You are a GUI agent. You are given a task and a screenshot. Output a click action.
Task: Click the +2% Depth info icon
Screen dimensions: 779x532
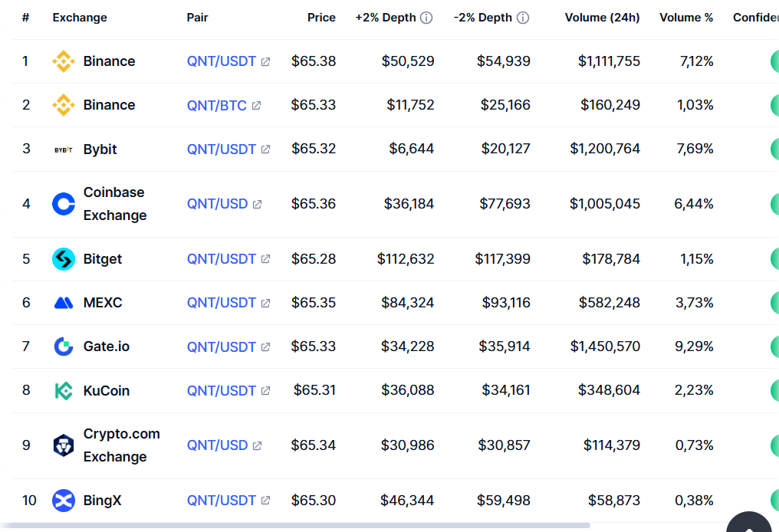[426, 18]
